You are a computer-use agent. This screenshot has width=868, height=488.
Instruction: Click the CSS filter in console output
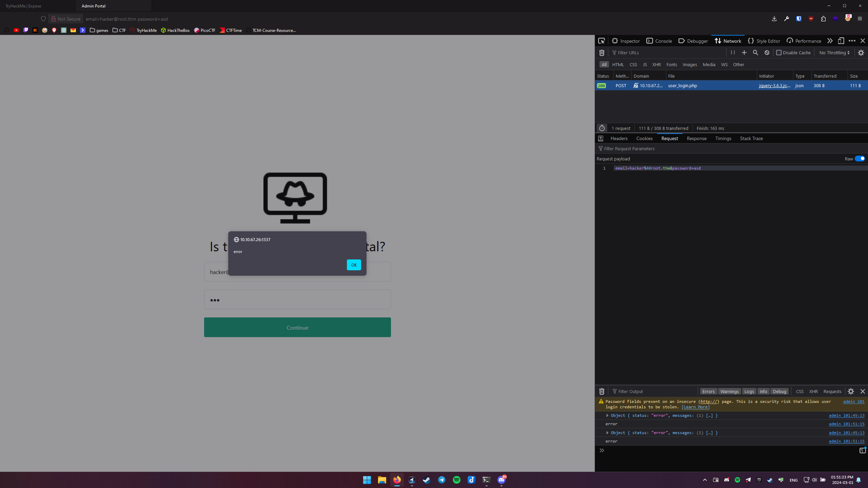pos(799,392)
